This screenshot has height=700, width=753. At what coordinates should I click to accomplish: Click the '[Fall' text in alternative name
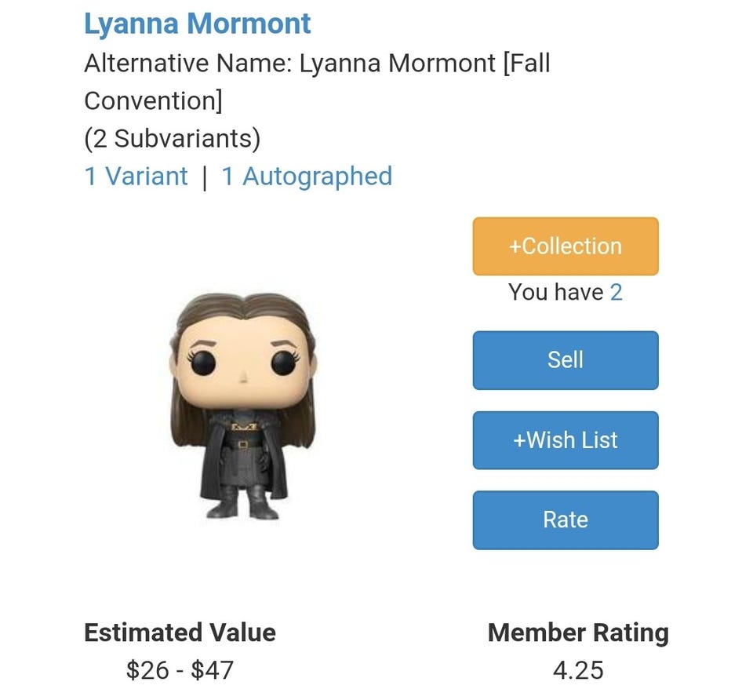click(526, 63)
